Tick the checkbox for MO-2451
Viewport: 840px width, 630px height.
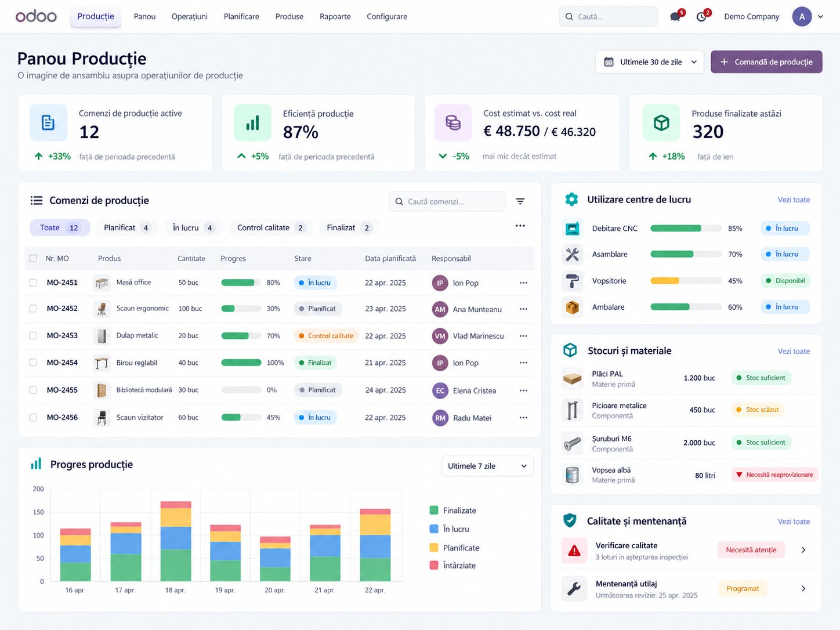click(33, 283)
